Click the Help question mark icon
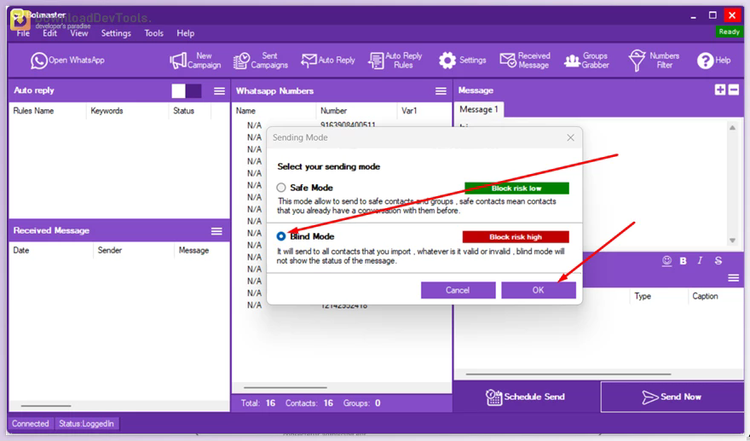The image size is (750, 441). coord(705,61)
